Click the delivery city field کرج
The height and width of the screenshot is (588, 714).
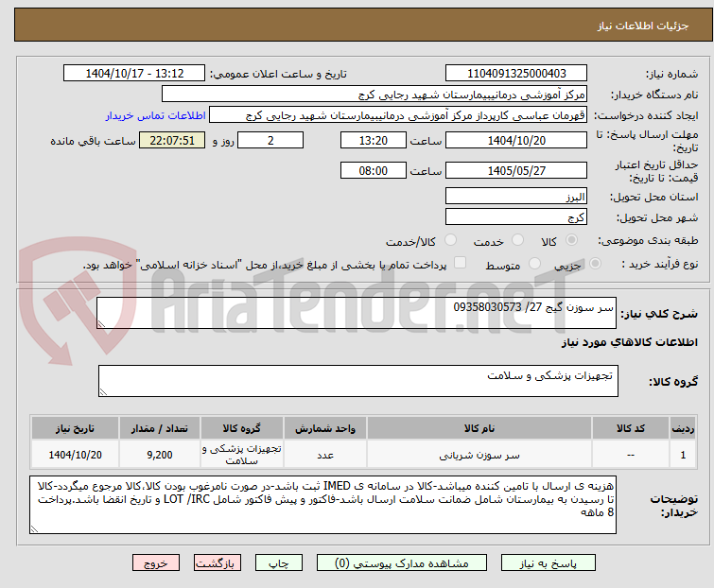pos(516,217)
